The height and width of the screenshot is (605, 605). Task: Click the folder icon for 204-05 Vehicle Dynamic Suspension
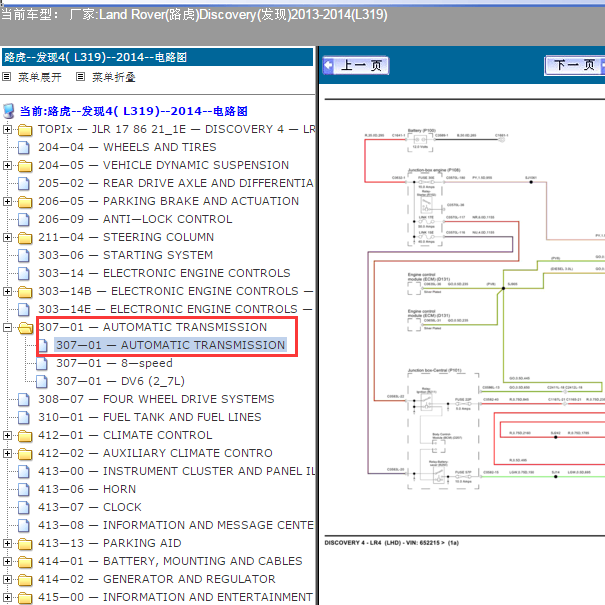point(25,166)
